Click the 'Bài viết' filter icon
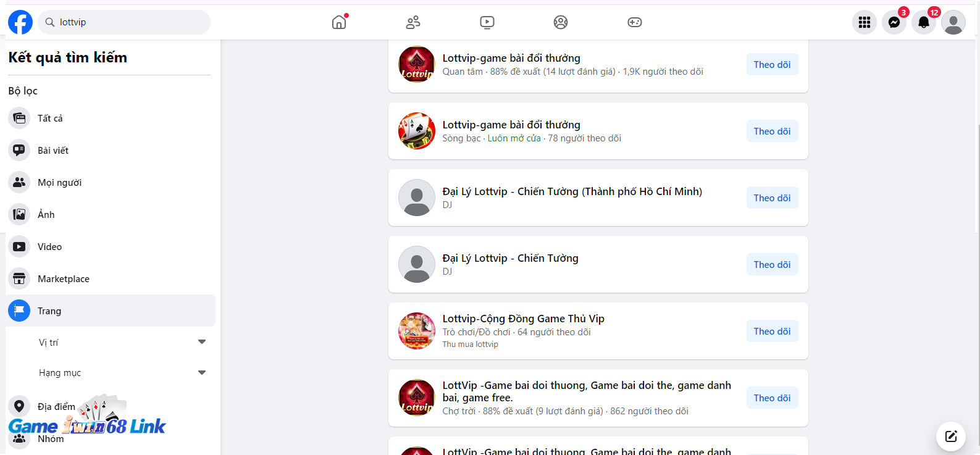The width and height of the screenshot is (980, 455). 19,150
